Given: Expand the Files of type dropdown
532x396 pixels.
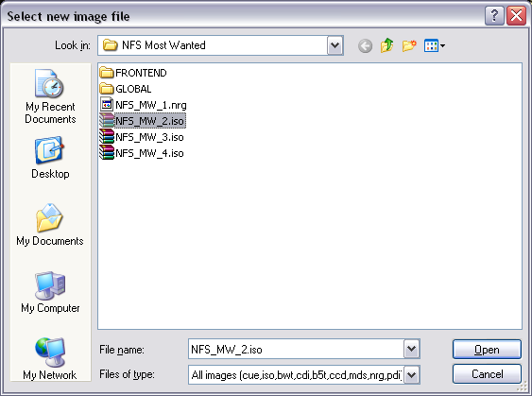Looking at the screenshot, I should click(x=412, y=375).
